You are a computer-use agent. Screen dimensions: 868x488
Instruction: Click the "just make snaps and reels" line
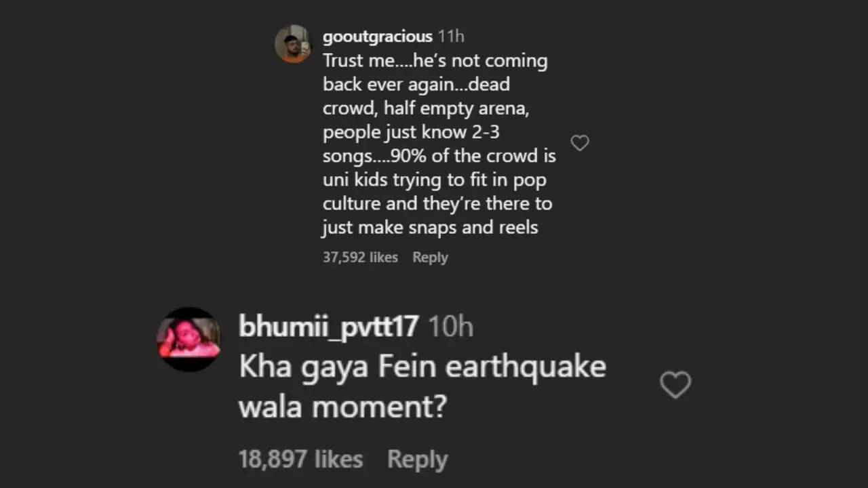pyautogui.click(x=430, y=227)
